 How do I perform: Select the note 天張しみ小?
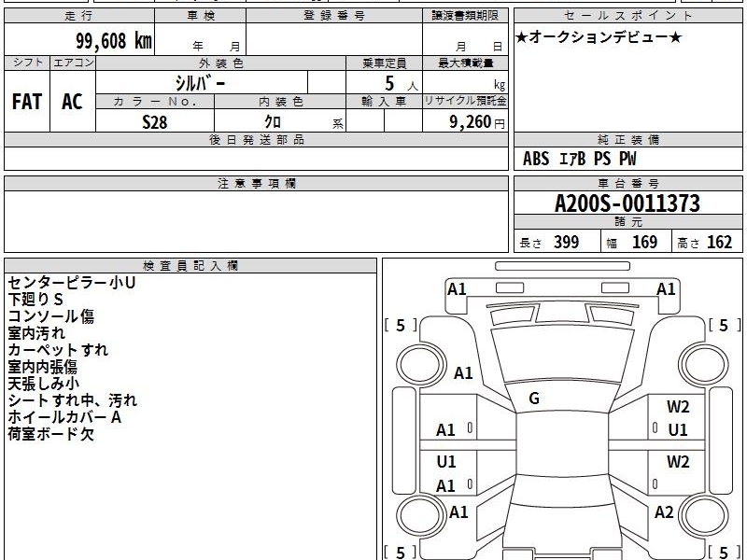[43, 384]
